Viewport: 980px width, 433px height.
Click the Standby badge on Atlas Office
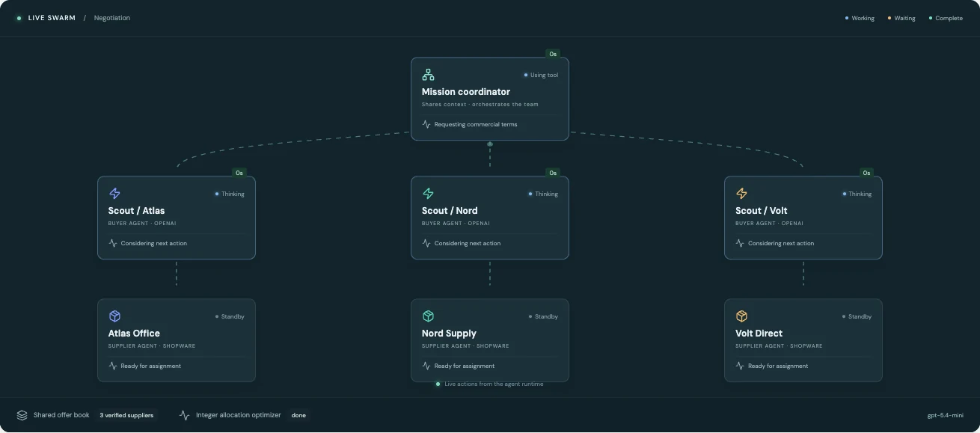coord(230,316)
